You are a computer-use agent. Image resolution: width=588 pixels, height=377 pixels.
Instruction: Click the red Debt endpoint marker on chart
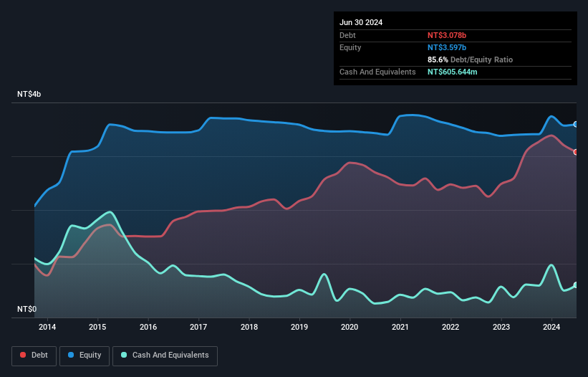click(x=576, y=152)
